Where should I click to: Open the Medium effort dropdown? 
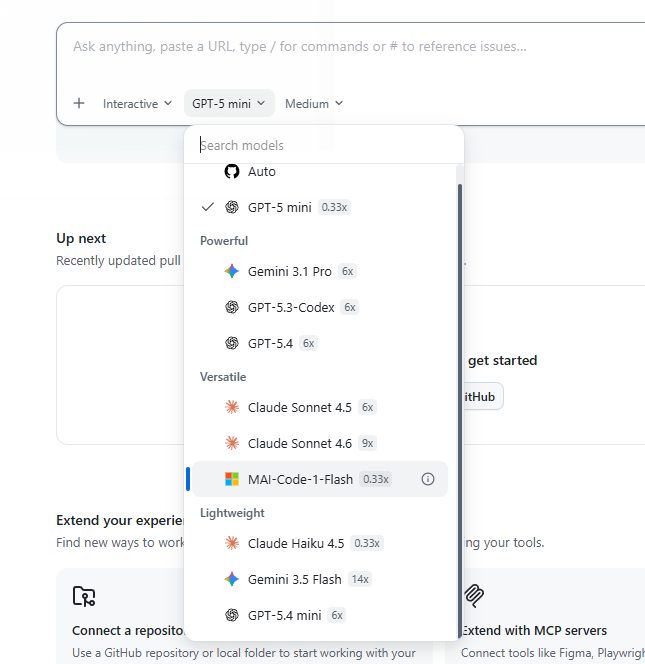point(314,103)
